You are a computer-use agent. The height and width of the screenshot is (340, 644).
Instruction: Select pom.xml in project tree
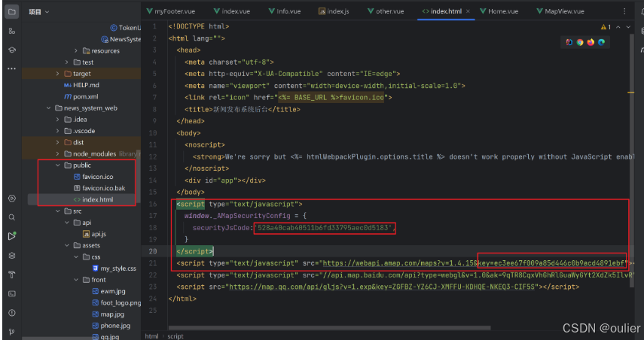pyautogui.click(x=81, y=97)
